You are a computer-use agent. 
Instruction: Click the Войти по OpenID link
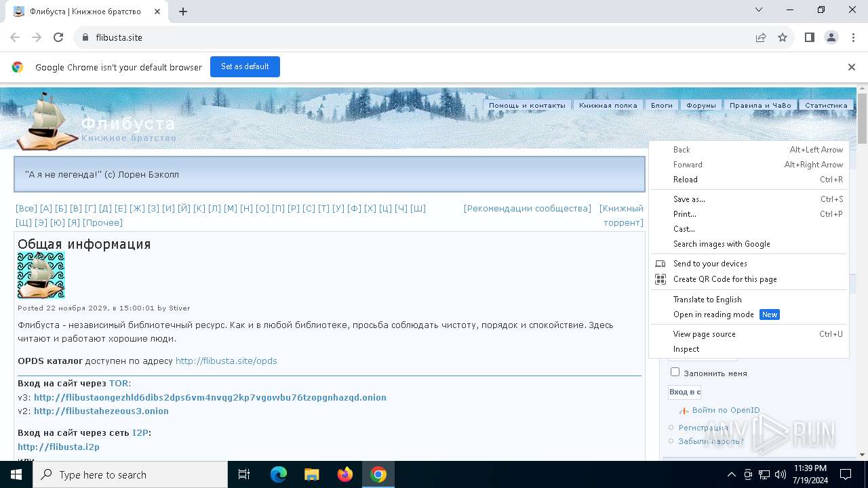coord(726,410)
